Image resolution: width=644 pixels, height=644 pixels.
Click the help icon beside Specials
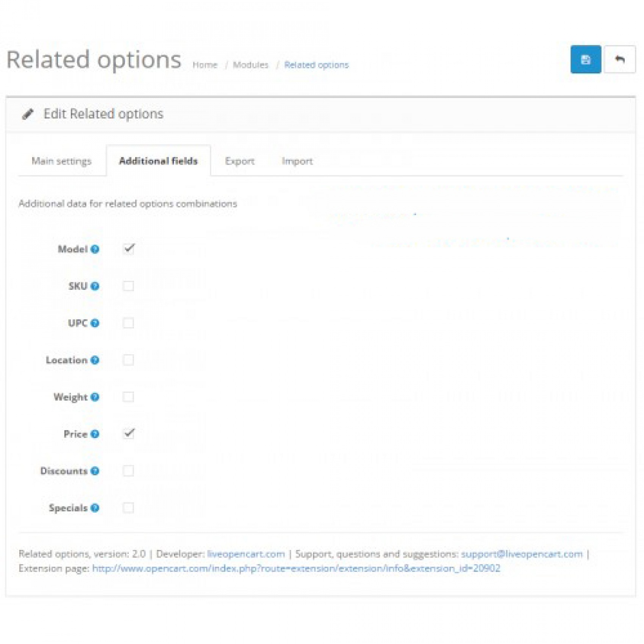(95, 508)
